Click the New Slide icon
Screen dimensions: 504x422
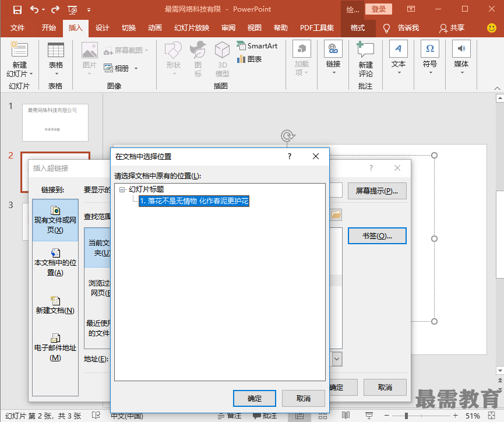point(19,50)
